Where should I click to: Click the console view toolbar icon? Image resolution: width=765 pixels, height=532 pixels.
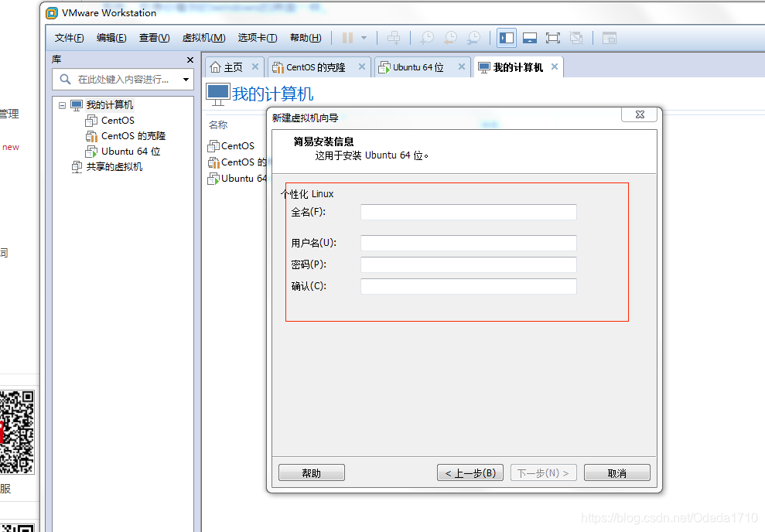[x=610, y=38]
